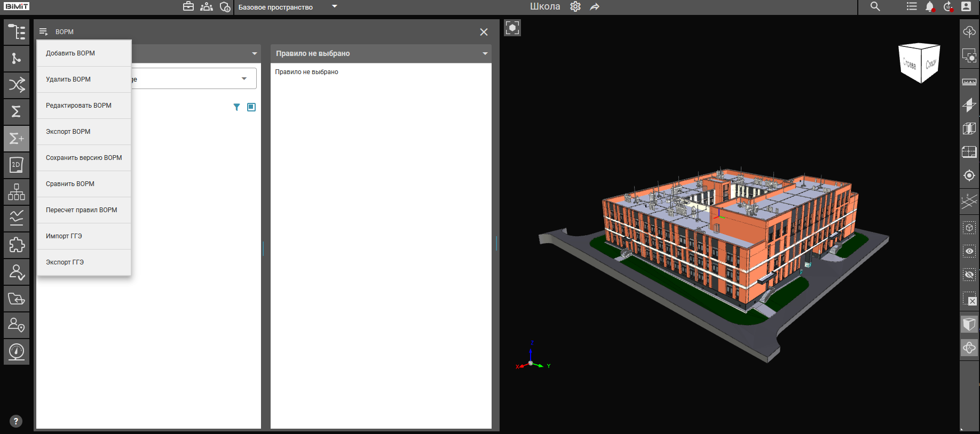Open the workspace clock settings icon

point(225,7)
